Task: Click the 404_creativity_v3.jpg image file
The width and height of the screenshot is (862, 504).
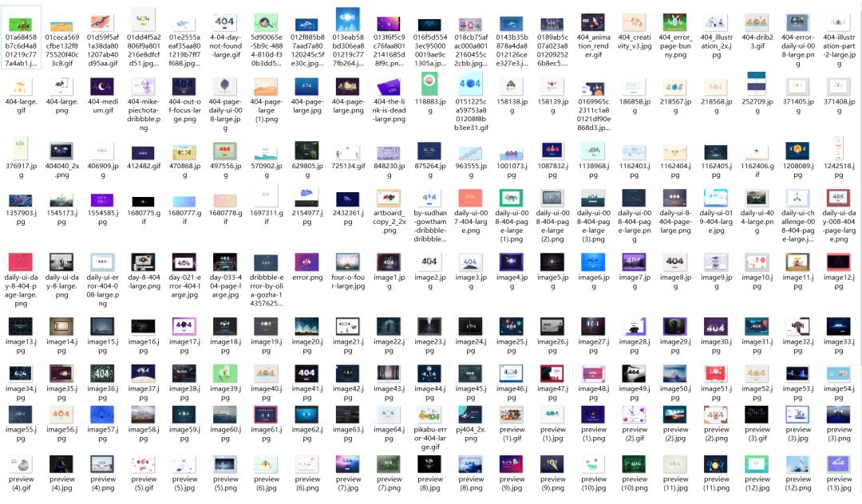Action: pos(634,22)
